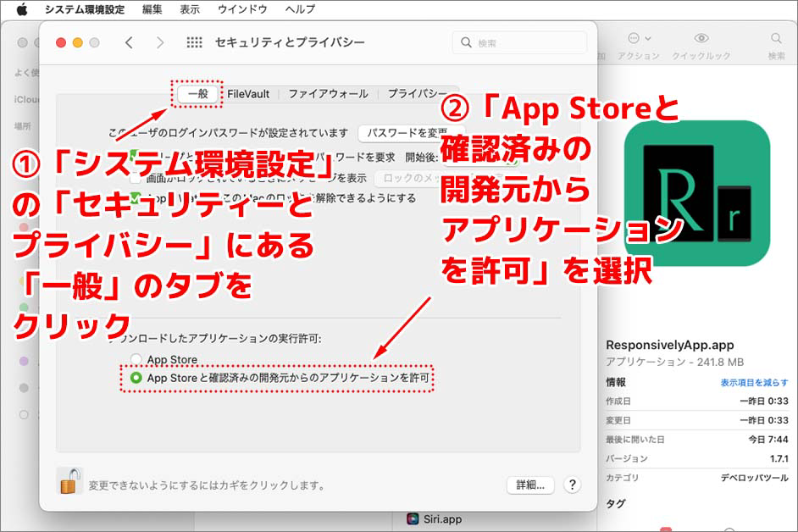Click the アクション icon in Finder toolbar
This screenshot has height=532, width=798.
click(635, 38)
